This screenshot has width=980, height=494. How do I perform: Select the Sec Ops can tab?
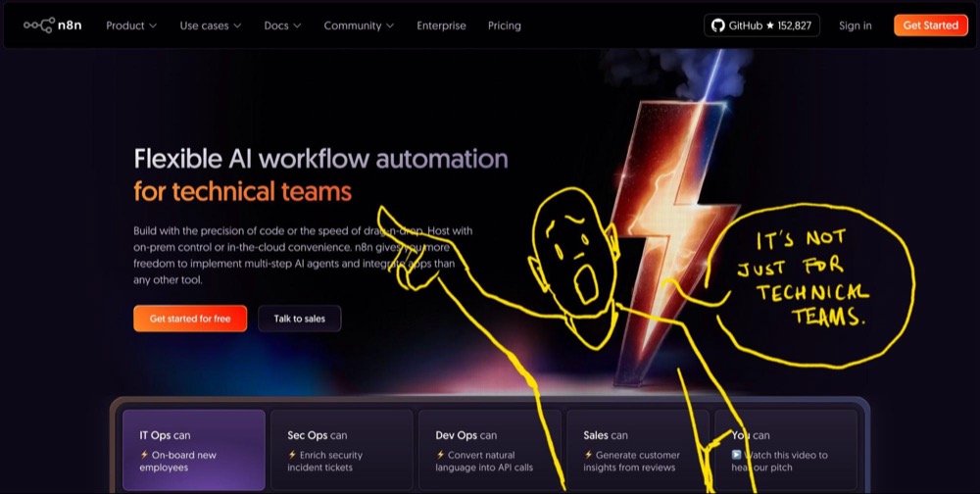pos(341,450)
